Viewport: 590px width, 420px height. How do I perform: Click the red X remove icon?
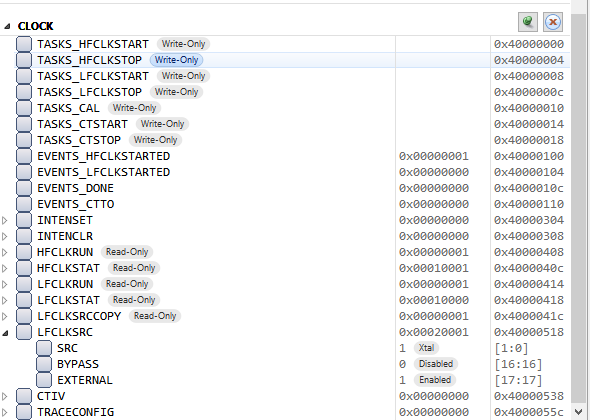(x=553, y=22)
